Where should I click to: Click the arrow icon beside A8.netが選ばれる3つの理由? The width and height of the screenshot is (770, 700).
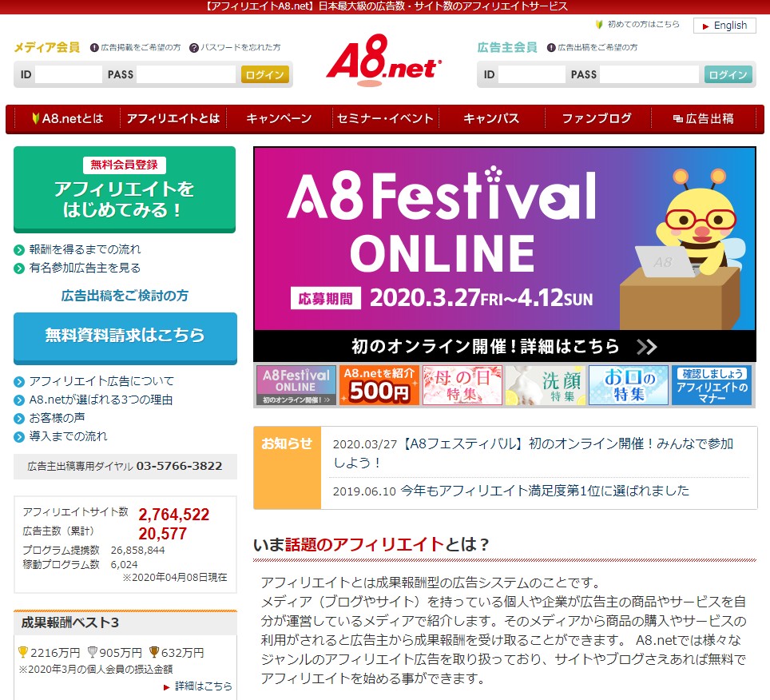19,400
